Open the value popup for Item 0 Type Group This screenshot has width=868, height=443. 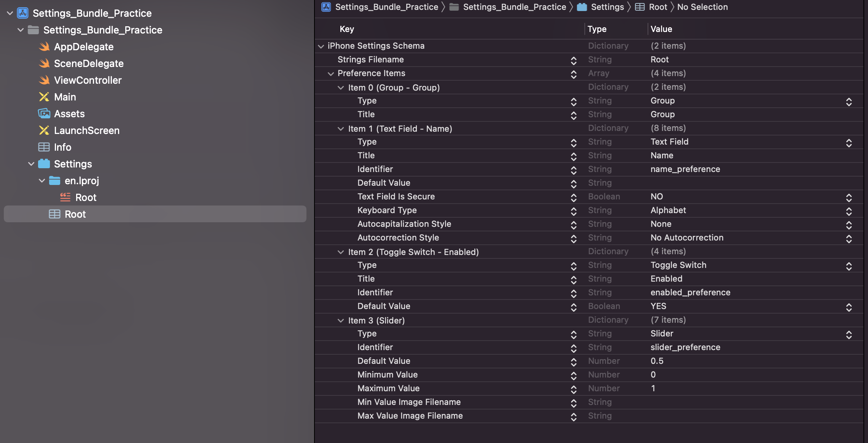tap(849, 102)
